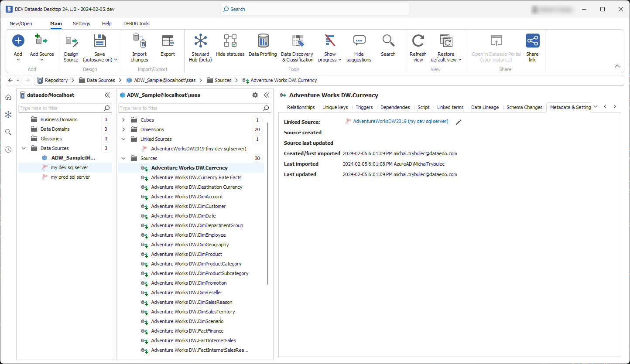This screenshot has height=364, width=630.
Task: Open the Schema Changes tab
Action: [x=524, y=107]
